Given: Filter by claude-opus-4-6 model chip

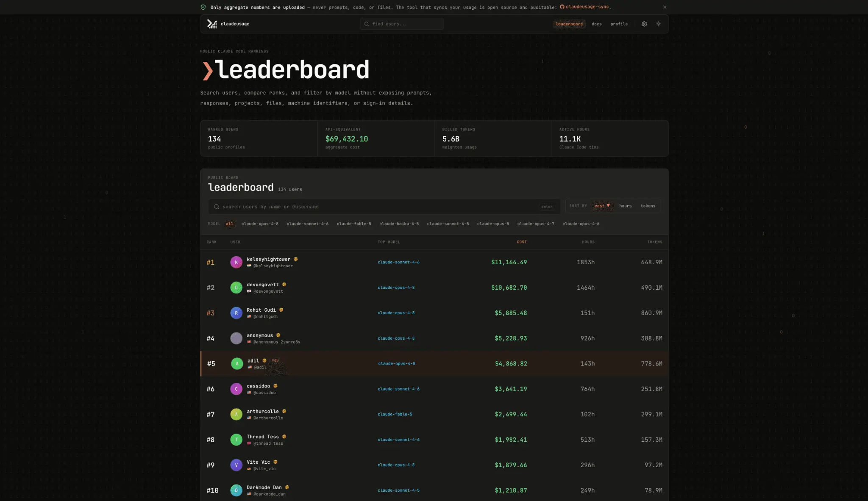Looking at the screenshot, I should 581,224.
